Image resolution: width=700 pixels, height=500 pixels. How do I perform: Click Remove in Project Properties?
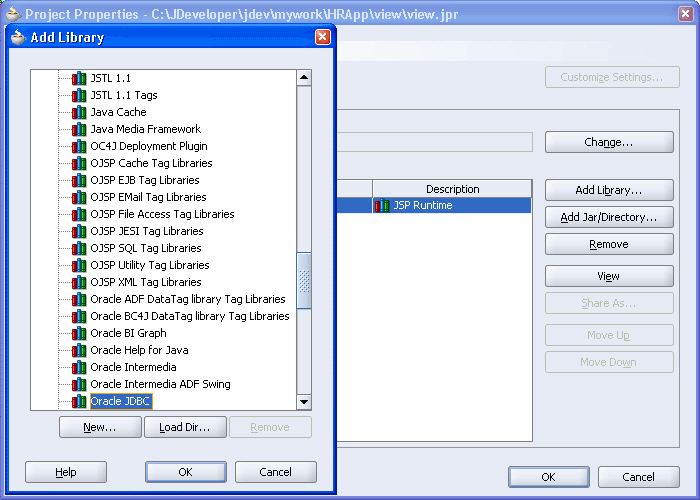(x=609, y=244)
